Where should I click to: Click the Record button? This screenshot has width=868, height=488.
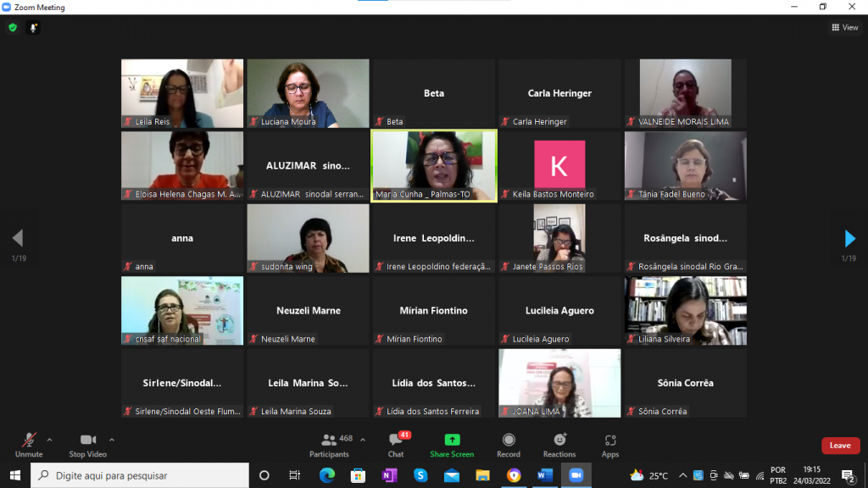coord(509,444)
